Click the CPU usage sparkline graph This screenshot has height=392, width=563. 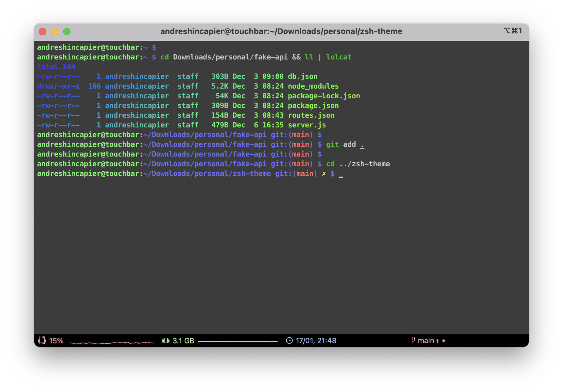click(112, 342)
